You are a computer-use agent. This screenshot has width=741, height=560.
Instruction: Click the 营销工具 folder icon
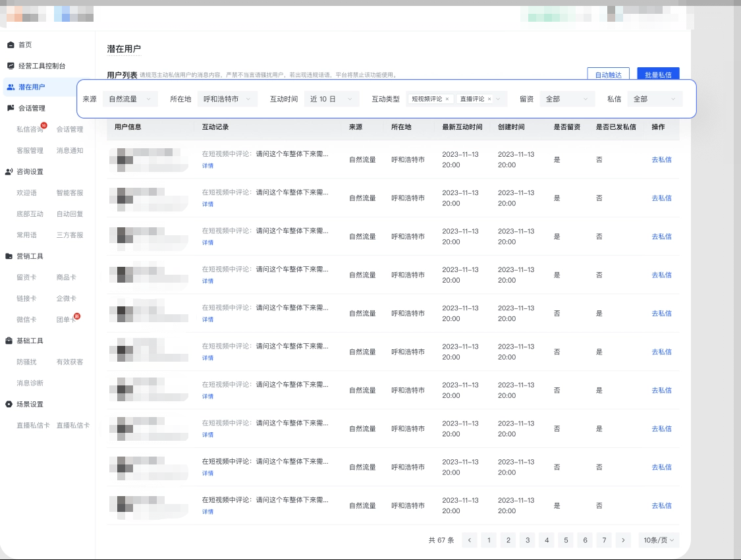click(9, 258)
